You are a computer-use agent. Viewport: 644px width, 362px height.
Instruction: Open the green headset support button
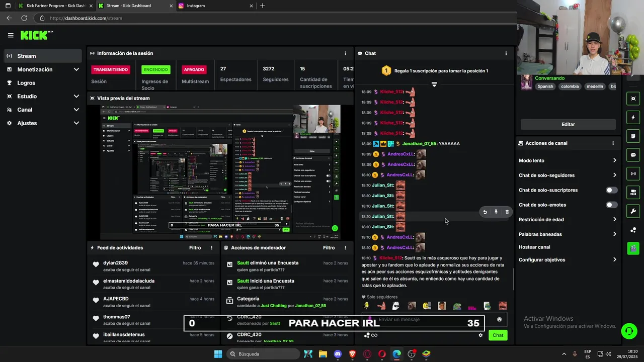click(x=629, y=331)
